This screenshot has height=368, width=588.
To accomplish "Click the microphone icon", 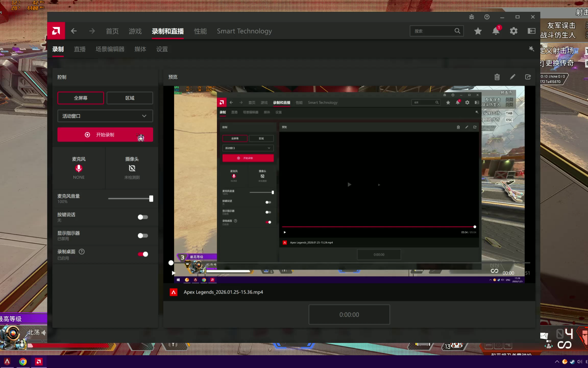I will [x=79, y=168].
